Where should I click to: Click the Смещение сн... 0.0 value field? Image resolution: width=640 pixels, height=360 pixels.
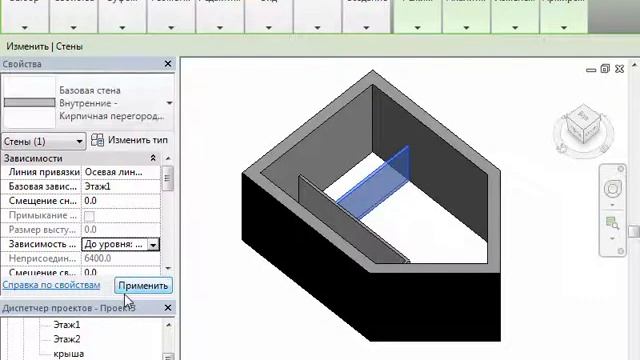pos(121,201)
